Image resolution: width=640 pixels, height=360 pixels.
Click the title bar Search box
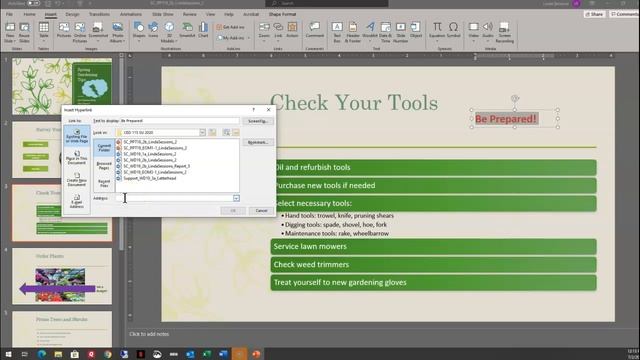tap(327, 3)
